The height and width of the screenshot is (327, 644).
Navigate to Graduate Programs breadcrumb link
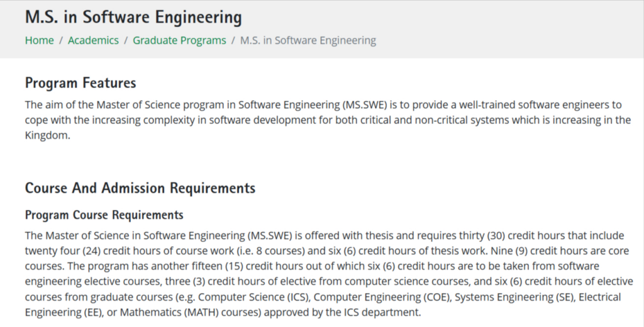179,40
